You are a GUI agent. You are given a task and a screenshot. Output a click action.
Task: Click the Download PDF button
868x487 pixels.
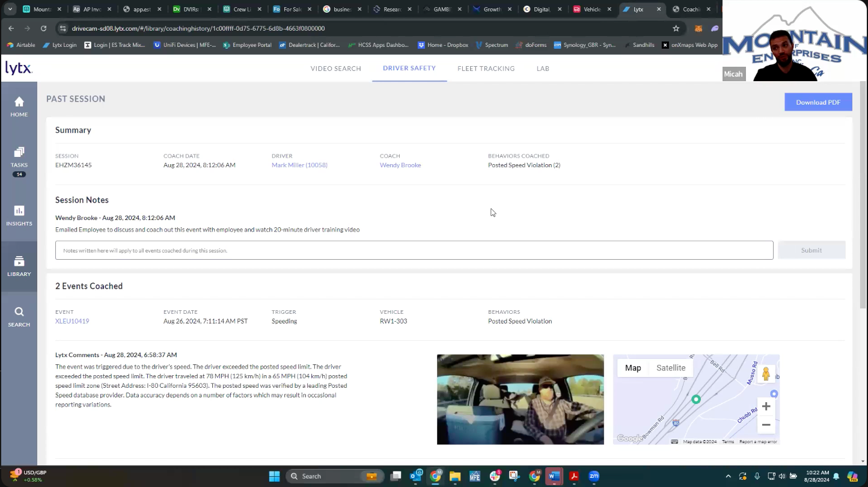[818, 102]
